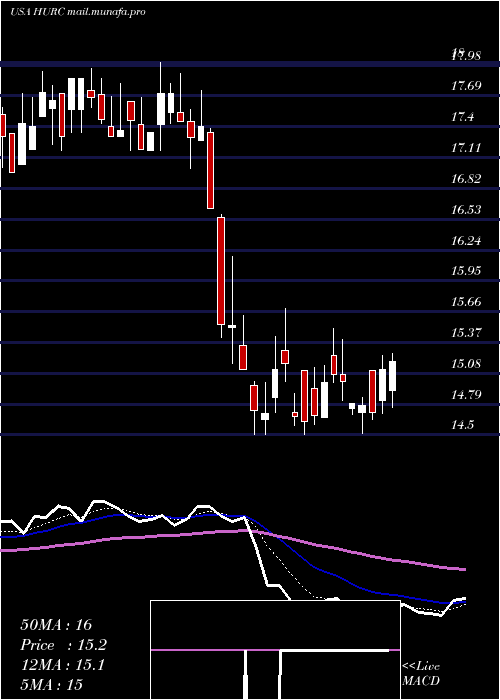Click the longest red candlestick between 16.53 and 15.66
This screenshot has width=500, height=700.
coord(221,271)
